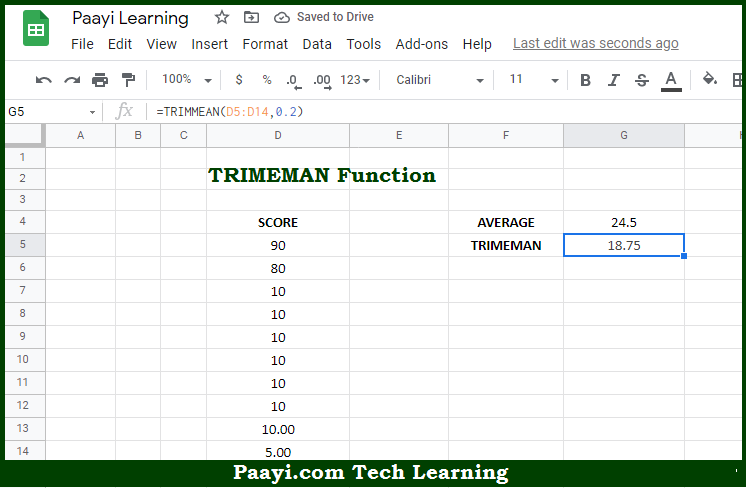Open the Tools menu
Image resolution: width=746 pixels, height=488 pixels.
click(363, 44)
